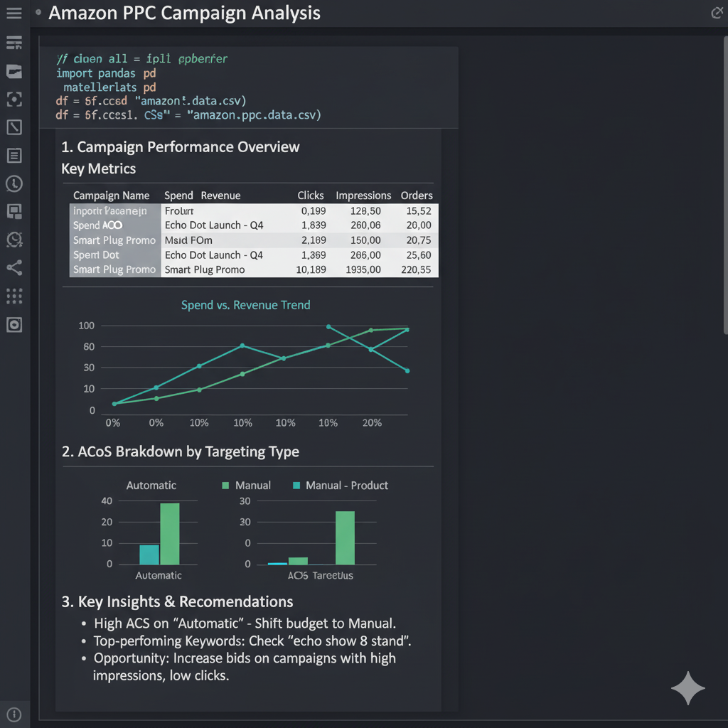Click the notebook title Amazon PPC Campaign Analysis
The image size is (728, 728).
click(184, 13)
